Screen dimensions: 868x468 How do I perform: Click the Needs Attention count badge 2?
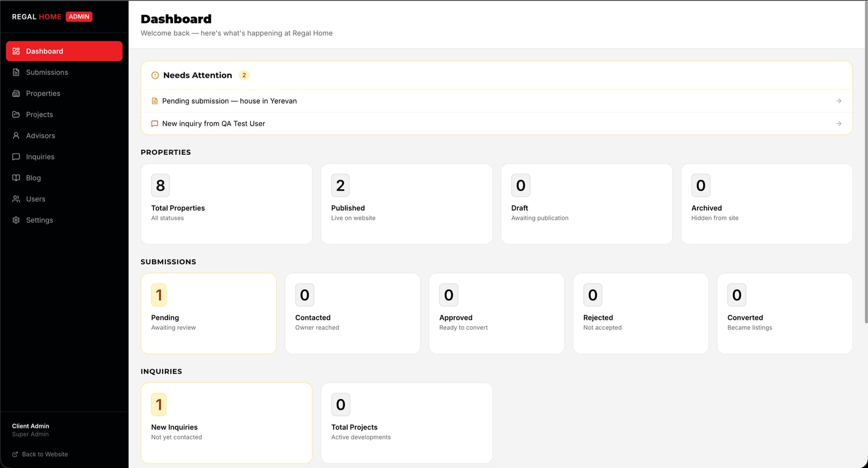click(244, 75)
